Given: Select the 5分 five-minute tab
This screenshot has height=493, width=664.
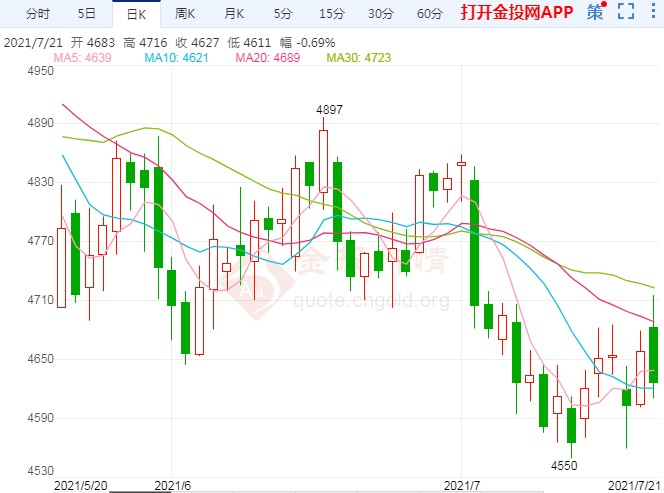Looking at the screenshot, I should (282, 14).
